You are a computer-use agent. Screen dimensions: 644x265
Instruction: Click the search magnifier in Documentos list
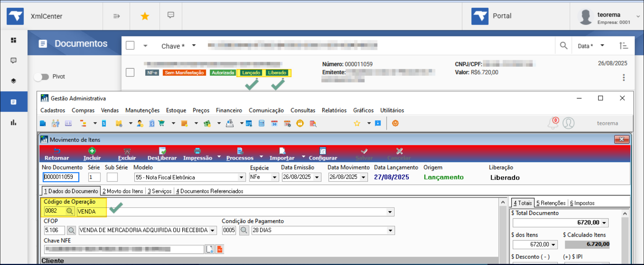click(x=563, y=46)
